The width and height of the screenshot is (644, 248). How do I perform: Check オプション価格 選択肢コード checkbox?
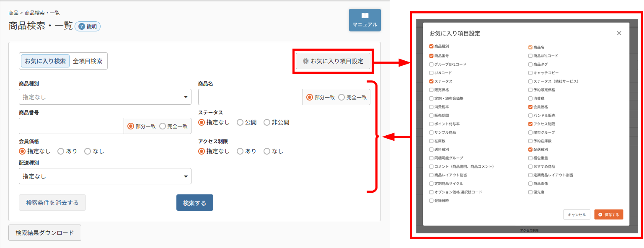point(432,192)
